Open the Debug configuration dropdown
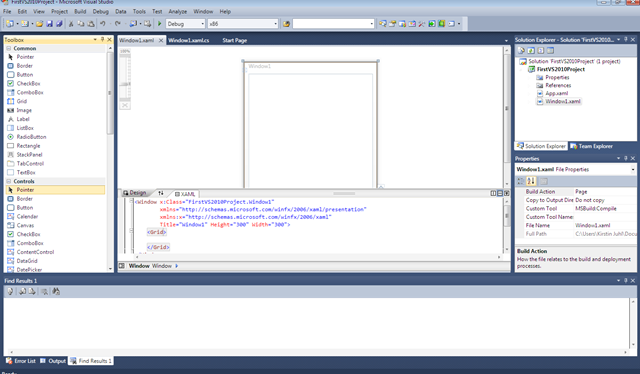 [202, 24]
